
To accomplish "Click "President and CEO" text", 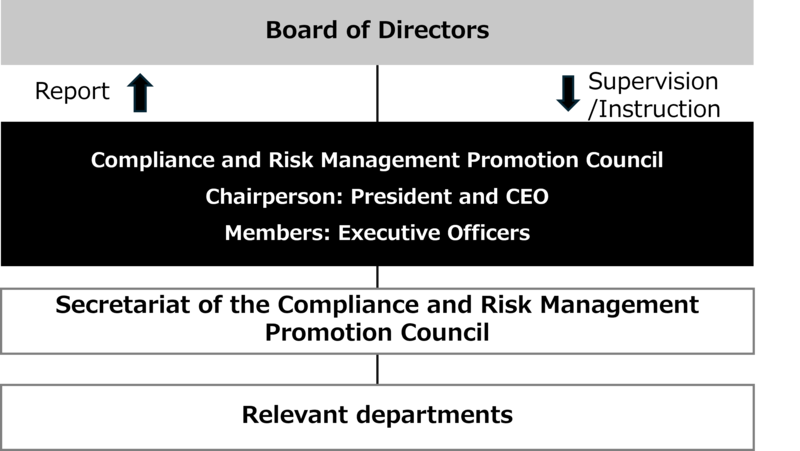I will (x=440, y=197).
